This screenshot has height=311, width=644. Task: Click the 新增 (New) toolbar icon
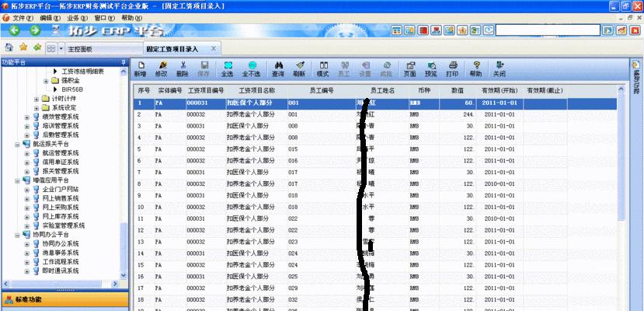pyautogui.click(x=140, y=69)
